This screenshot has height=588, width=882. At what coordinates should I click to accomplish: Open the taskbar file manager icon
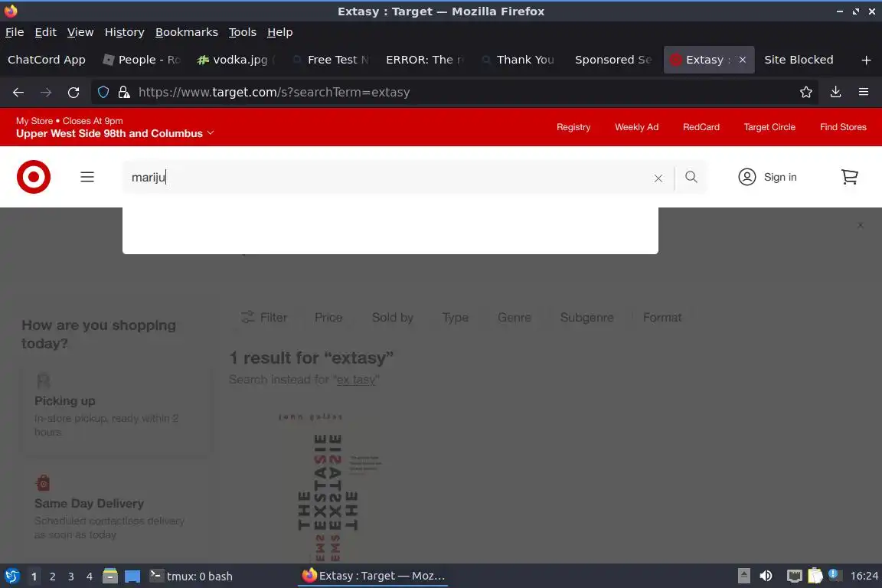[x=110, y=577]
